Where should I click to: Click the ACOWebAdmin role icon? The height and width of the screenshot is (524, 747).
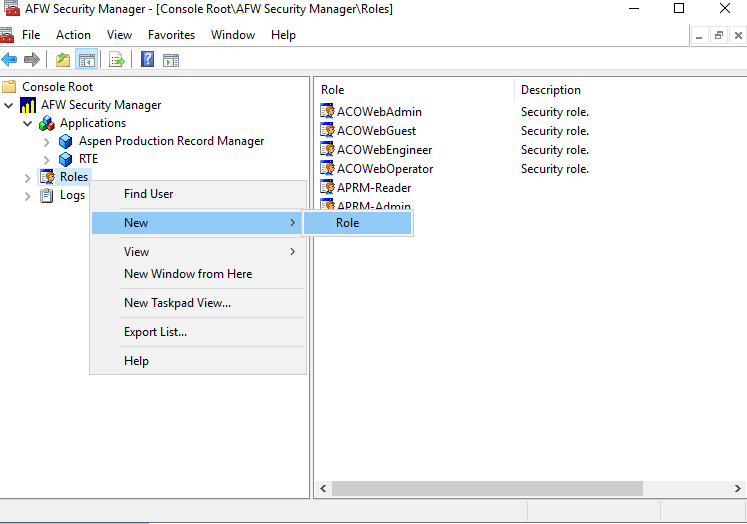[327, 112]
